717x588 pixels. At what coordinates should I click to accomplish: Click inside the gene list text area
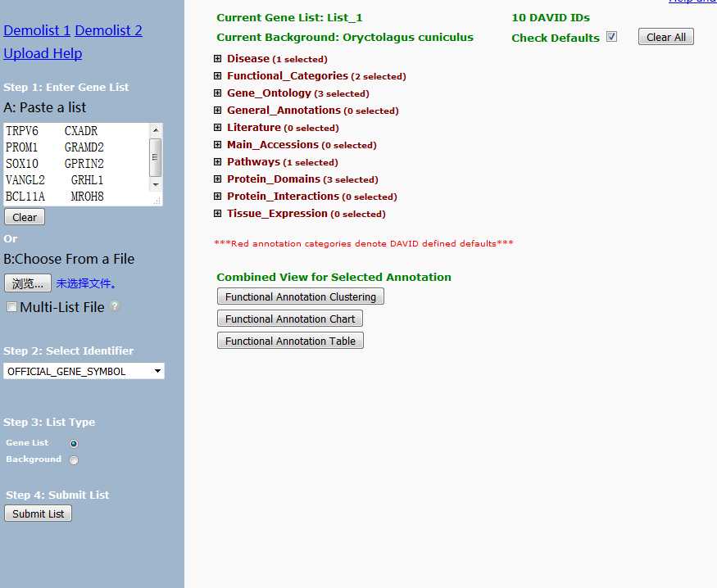[76, 164]
